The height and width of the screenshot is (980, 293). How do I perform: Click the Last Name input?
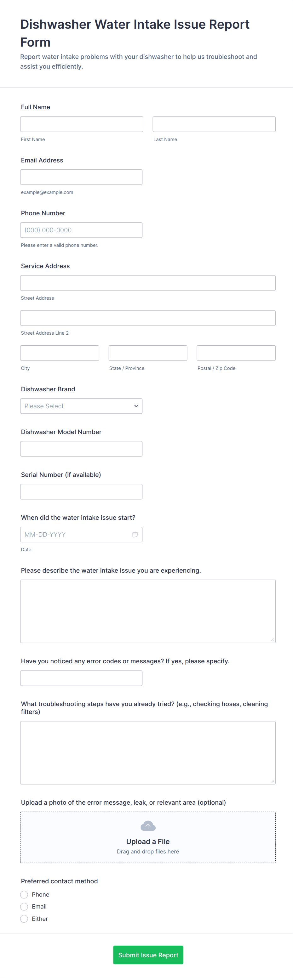(214, 124)
